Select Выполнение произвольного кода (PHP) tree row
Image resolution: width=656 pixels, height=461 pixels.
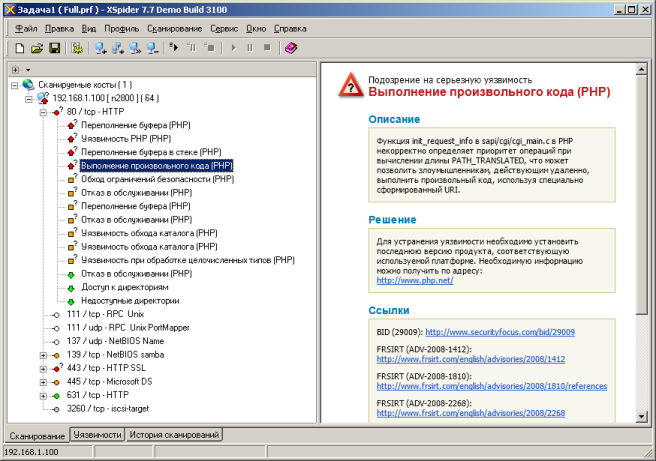tap(156, 166)
